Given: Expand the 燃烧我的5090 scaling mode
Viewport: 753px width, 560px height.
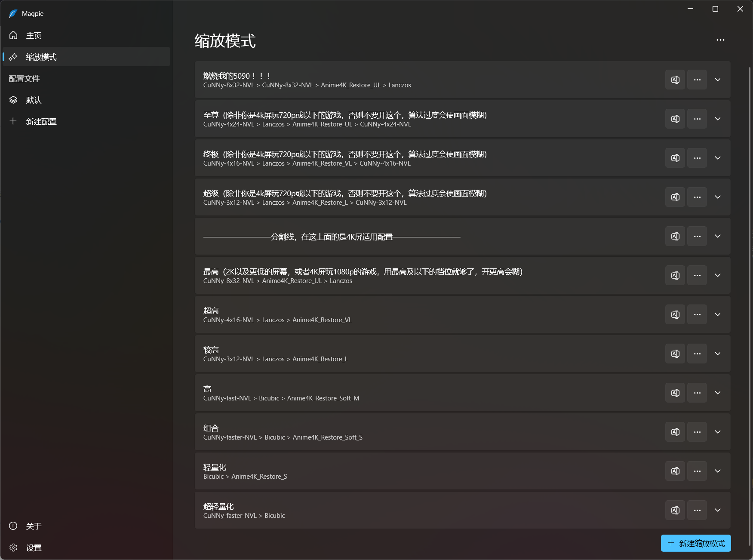Looking at the screenshot, I should pos(718,80).
